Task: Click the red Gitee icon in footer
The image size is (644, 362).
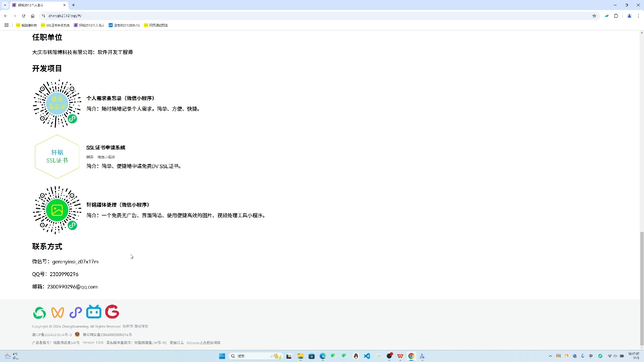Action: pos(112,312)
